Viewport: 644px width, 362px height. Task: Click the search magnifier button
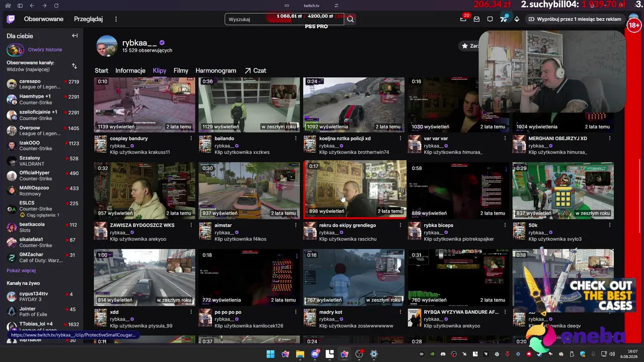click(x=351, y=19)
